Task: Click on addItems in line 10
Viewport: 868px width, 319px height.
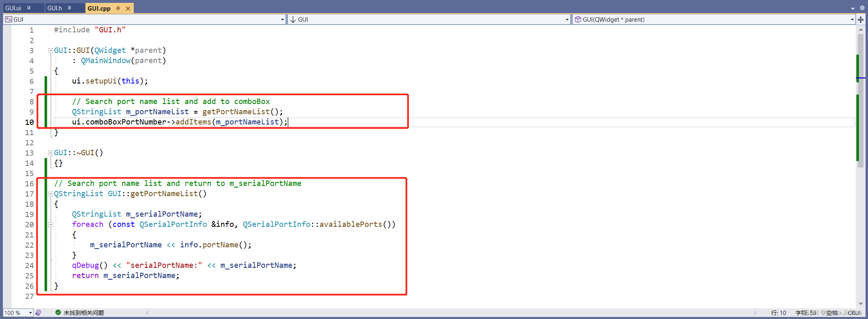Action: click(193, 122)
